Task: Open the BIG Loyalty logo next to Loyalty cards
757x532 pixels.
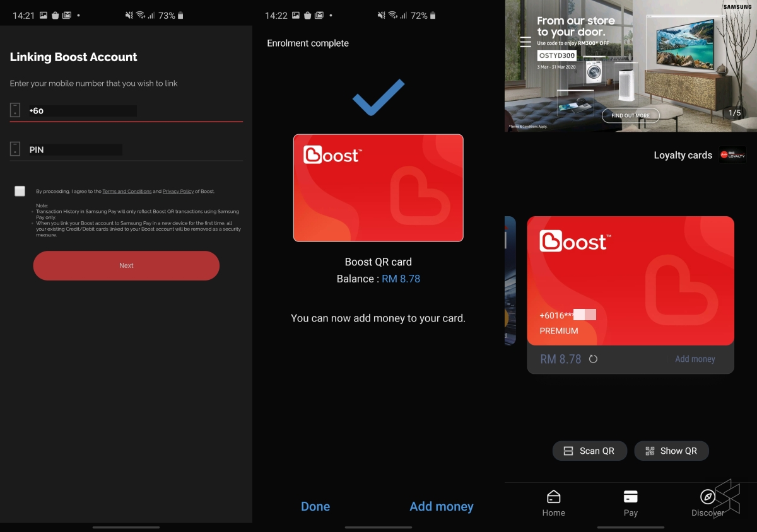Action: pyautogui.click(x=732, y=154)
